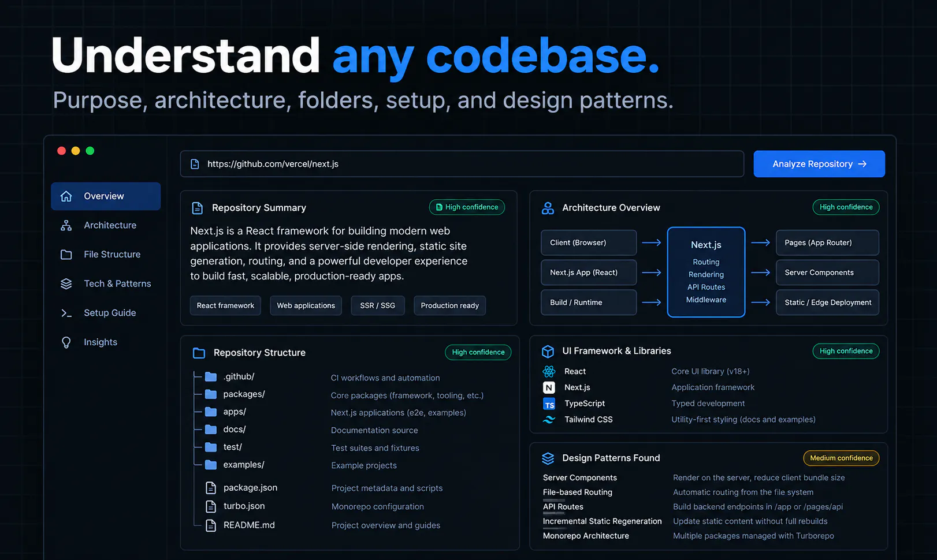Screen dimensions: 937x560
Task: Click the File Structure folder icon
Action: 66,255
